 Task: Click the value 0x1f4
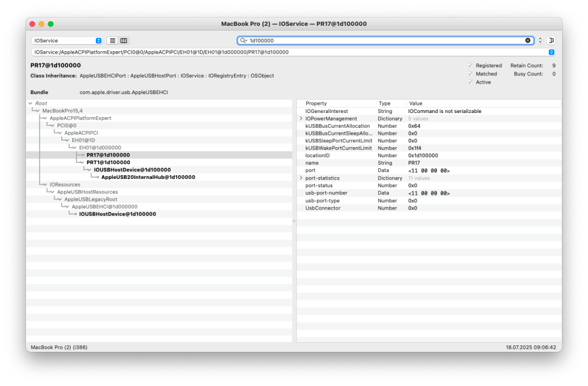(415, 148)
